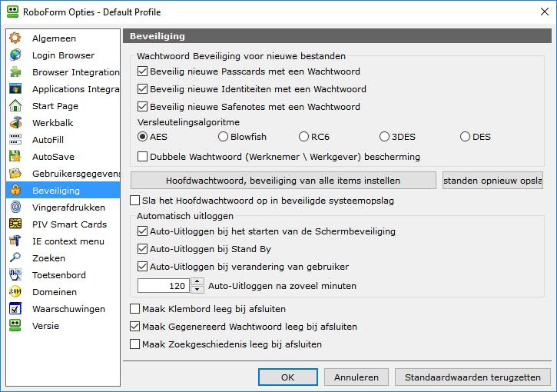Click Annuleren to cancel
This screenshot has height=392, width=557.
tap(356, 377)
